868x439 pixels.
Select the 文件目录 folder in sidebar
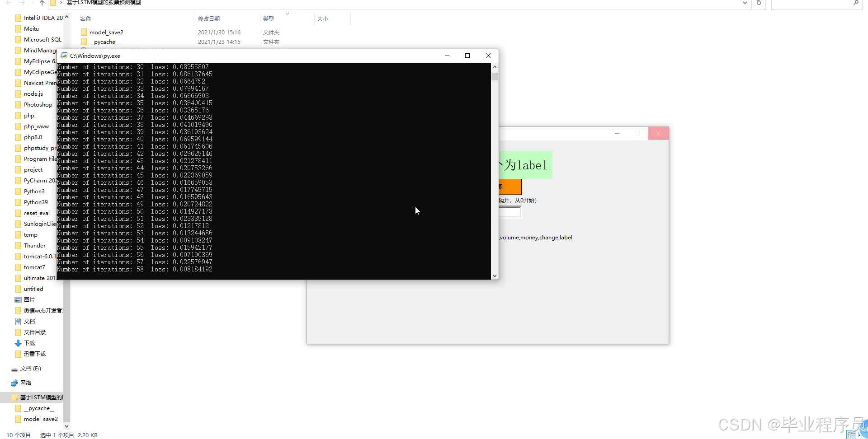pyautogui.click(x=30, y=332)
